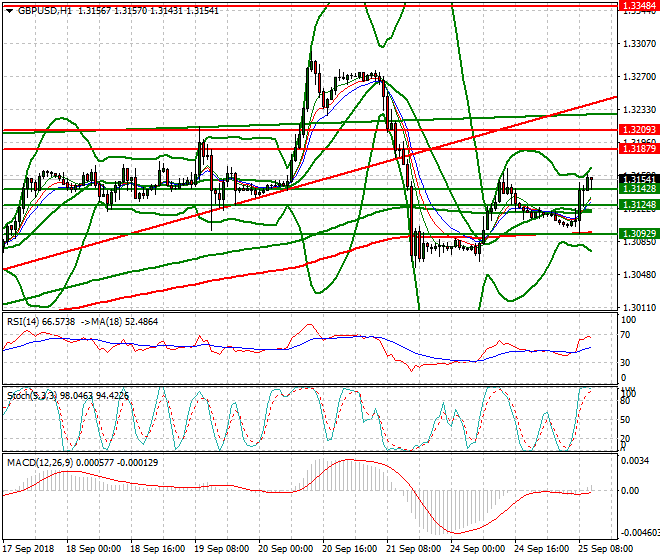
Task: Select the 1.31248 green level label
Action: tap(639, 205)
